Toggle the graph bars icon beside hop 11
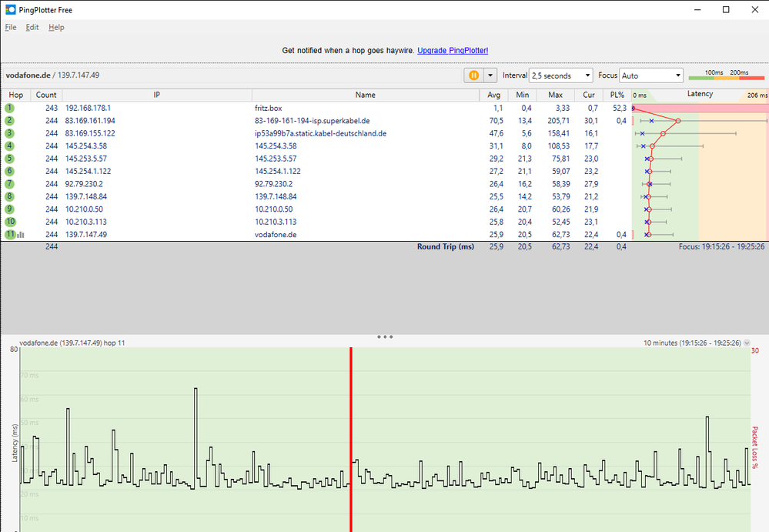This screenshot has width=769, height=532. [x=21, y=235]
